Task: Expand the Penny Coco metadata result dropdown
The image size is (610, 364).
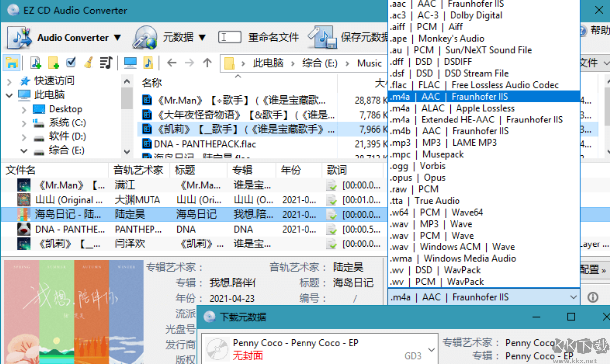Action: [432, 348]
